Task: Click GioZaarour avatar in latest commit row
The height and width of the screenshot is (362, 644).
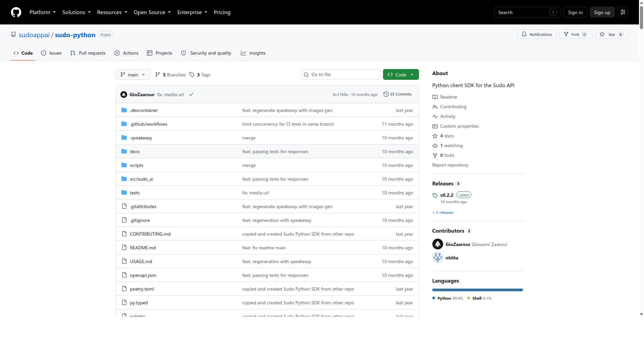Action: click(x=124, y=95)
